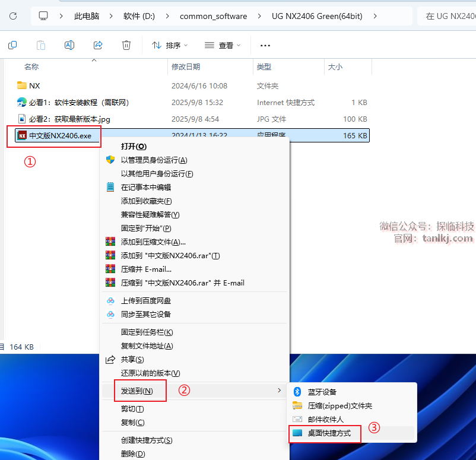Click the Share icon in toolbar
The height and width of the screenshot is (460, 476).
[x=98, y=45]
